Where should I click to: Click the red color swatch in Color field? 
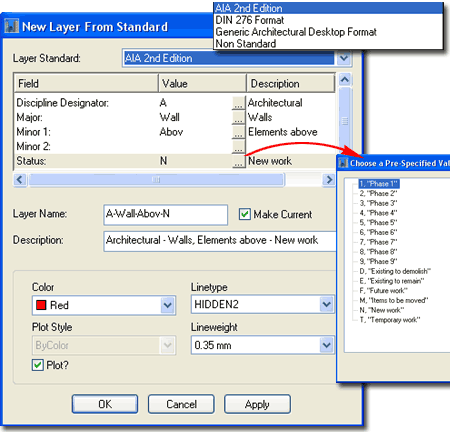point(41,305)
